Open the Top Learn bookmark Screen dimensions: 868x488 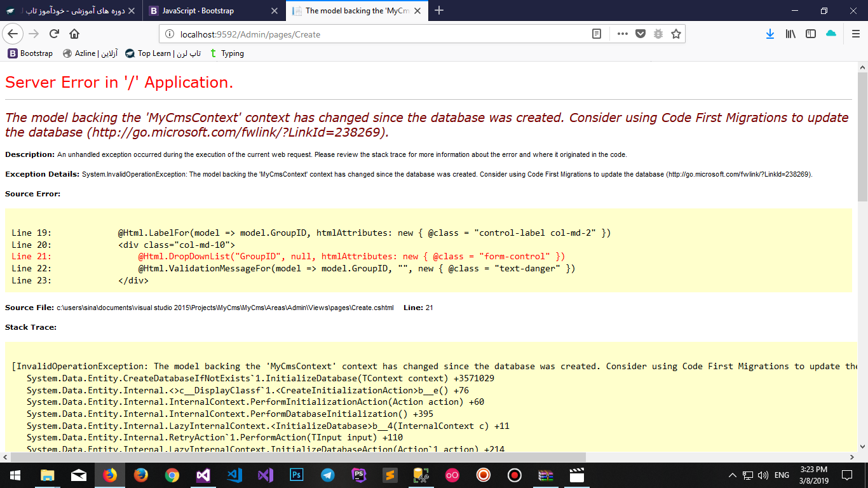(x=163, y=53)
